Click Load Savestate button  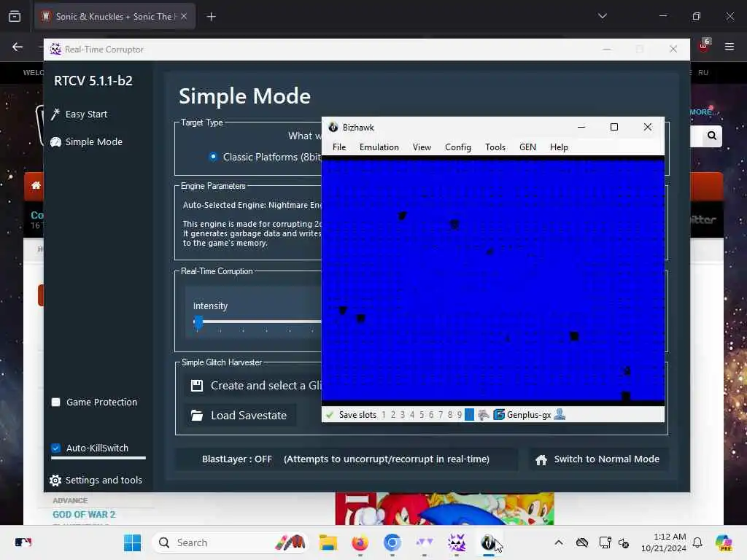coord(240,415)
